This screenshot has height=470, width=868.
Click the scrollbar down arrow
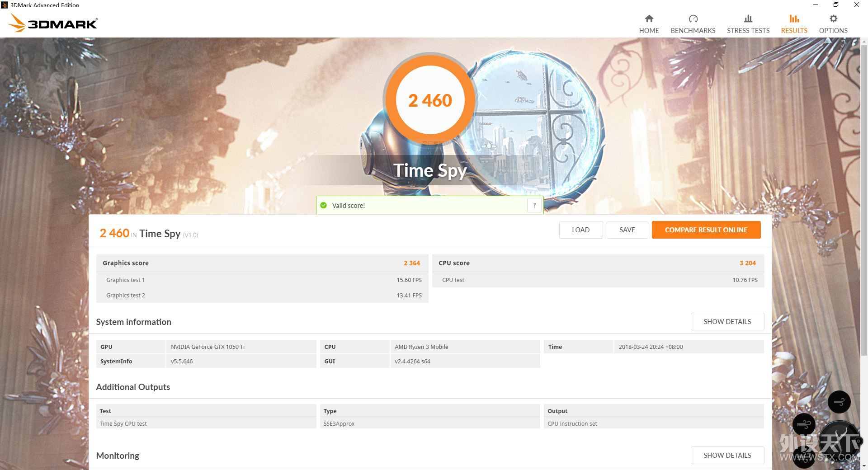(864, 466)
